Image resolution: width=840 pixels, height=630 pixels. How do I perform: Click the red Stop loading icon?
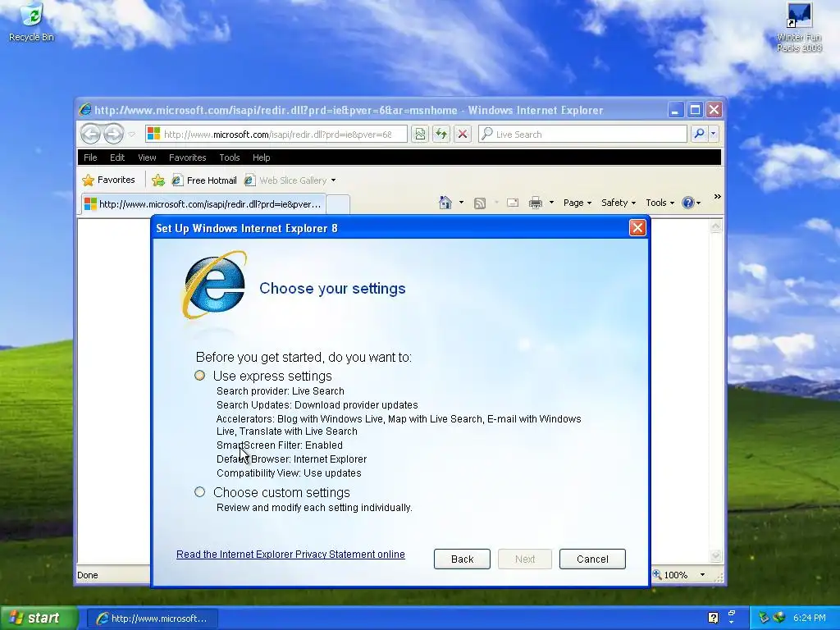[x=463, y=134]
